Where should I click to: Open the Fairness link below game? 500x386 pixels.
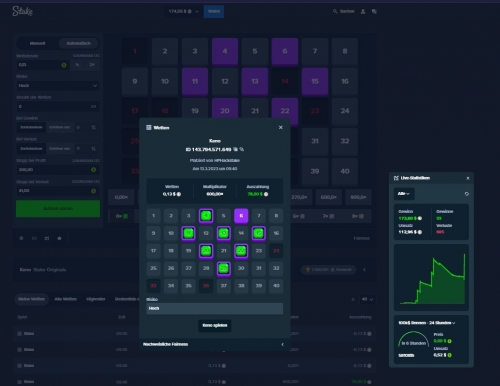pyautogui.click(x=361, y=238)
